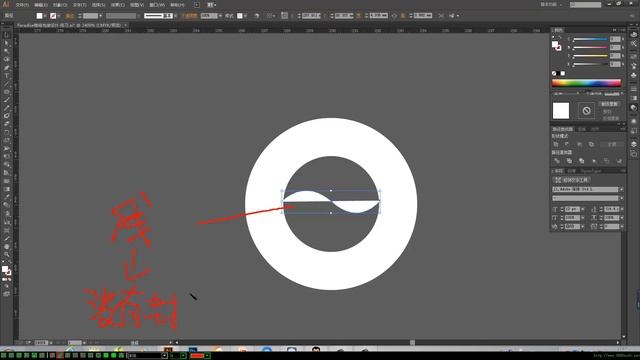Click the yellow Y slider in Color panel

[x=590, y=56]
